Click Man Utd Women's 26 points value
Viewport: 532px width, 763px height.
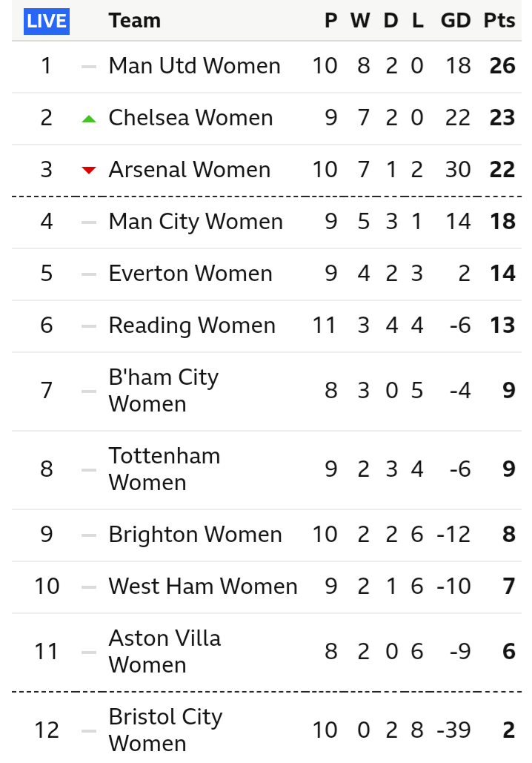[502, 66]
